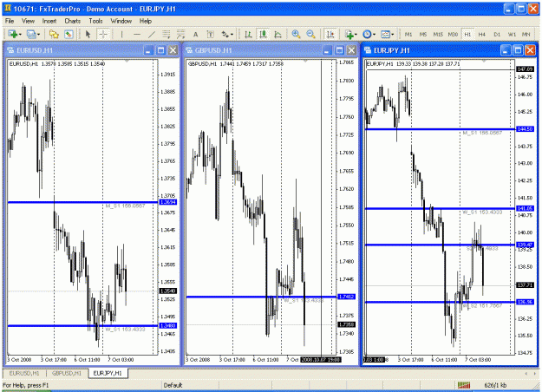This screenshot has width=542, height=392.
Task: Click the EURJPY chart window icon
Action: (x=368, y=50)
